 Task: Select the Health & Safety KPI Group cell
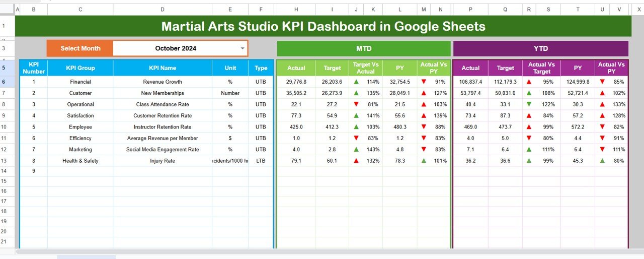pyautogui.click(x=80, y=161)
